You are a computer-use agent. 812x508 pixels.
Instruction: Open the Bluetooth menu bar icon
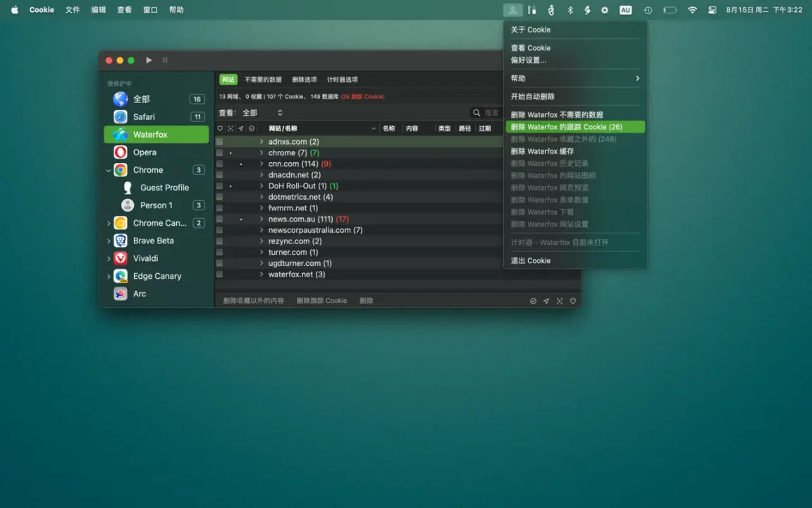pos(570,10)
